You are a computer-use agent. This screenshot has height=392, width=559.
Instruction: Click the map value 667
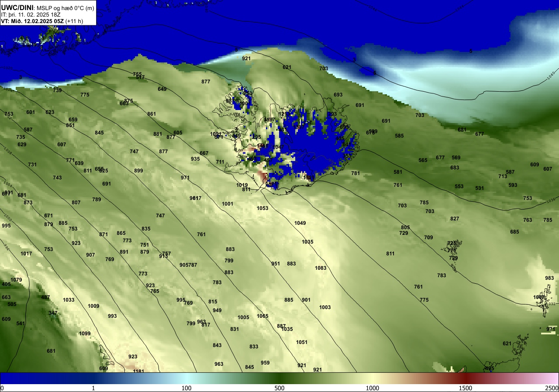click(x=204, y=153)
